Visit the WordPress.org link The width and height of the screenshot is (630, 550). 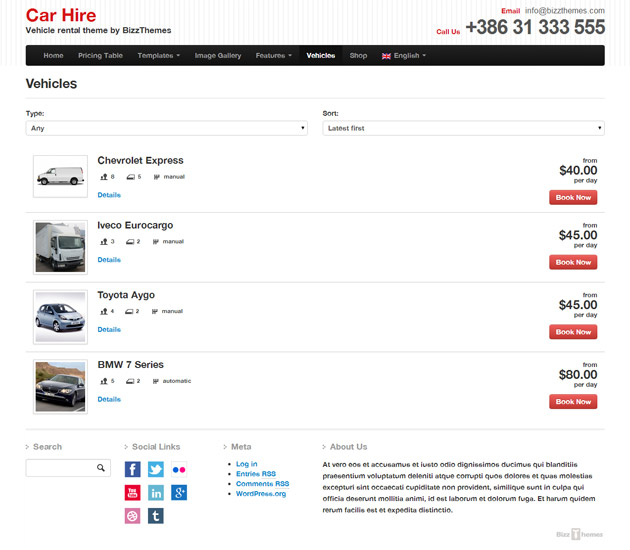click(x=261, y=494)
